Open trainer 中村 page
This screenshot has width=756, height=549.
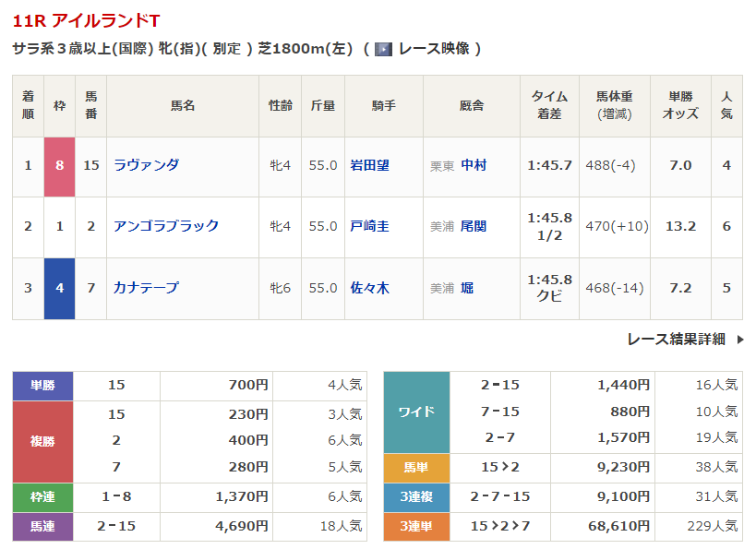[x=474, y=165]
